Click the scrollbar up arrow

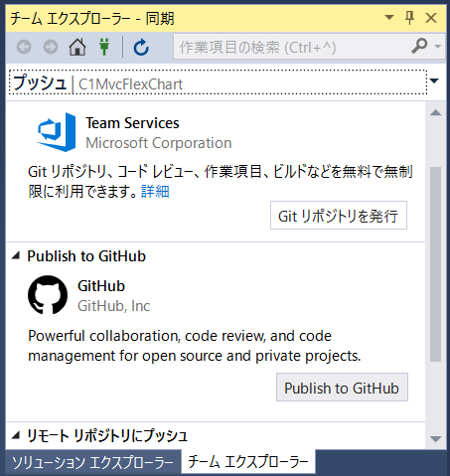(435, 113)
